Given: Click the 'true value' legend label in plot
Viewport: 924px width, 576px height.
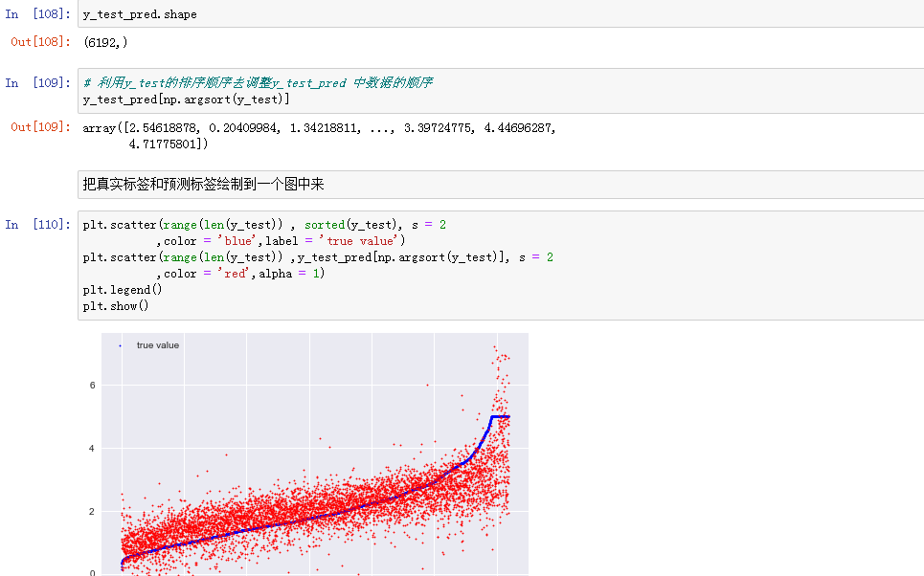Looking at the screenshot, I should pos(158,345).
